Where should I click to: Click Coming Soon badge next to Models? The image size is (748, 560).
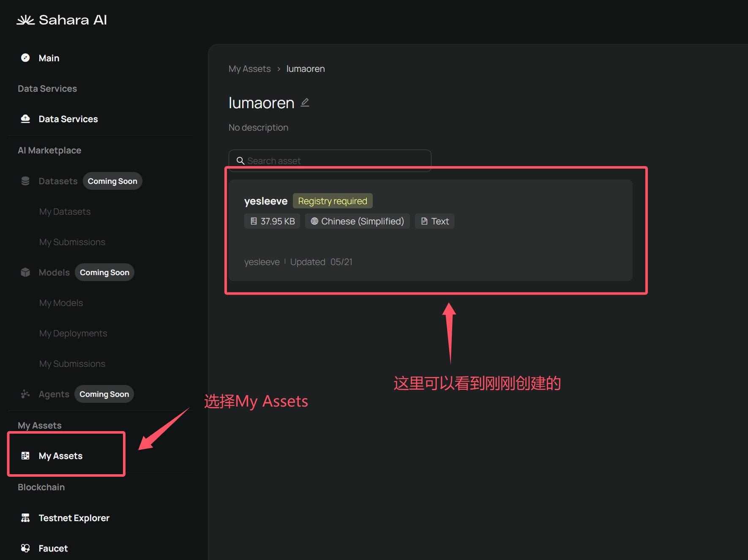(104, 272)
